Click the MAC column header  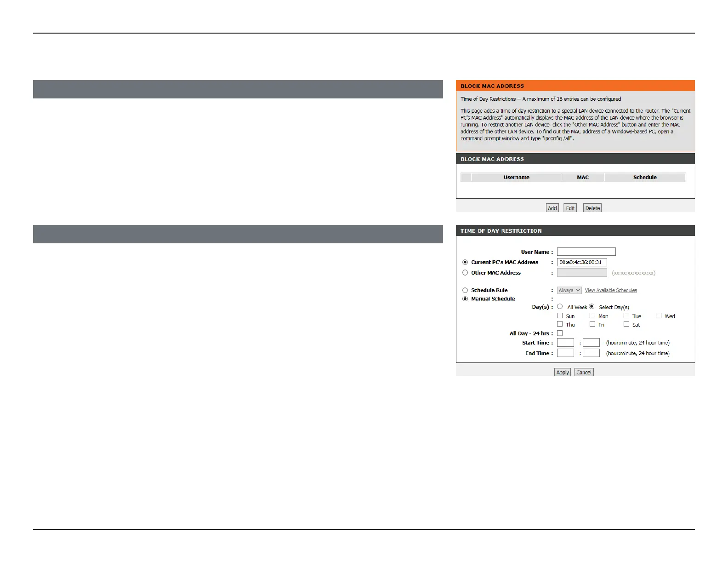[x=583, y=177]
